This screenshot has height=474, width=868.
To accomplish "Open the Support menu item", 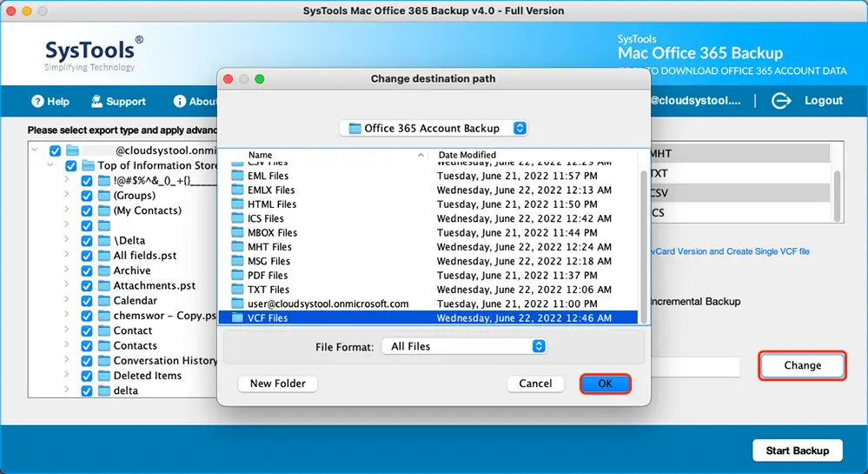I will coord(118,102).
